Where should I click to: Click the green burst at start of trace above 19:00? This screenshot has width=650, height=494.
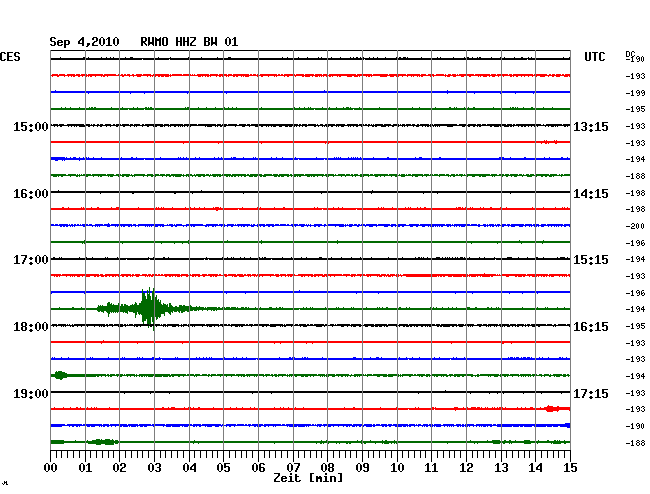60,375
